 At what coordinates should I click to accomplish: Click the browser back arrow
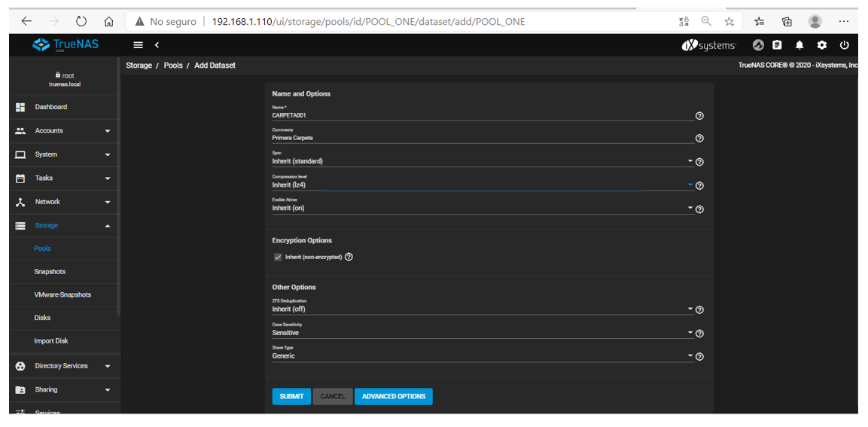coord(26,22)
